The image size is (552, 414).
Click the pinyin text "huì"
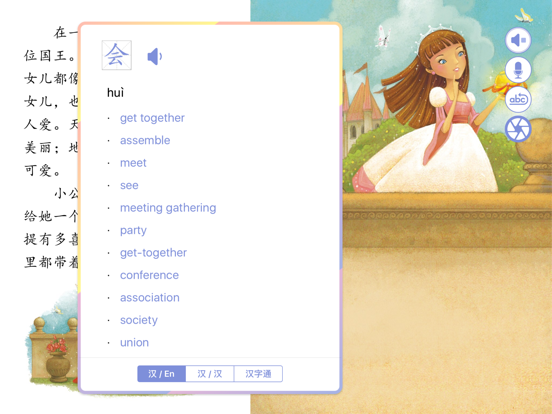pos(115,93)
